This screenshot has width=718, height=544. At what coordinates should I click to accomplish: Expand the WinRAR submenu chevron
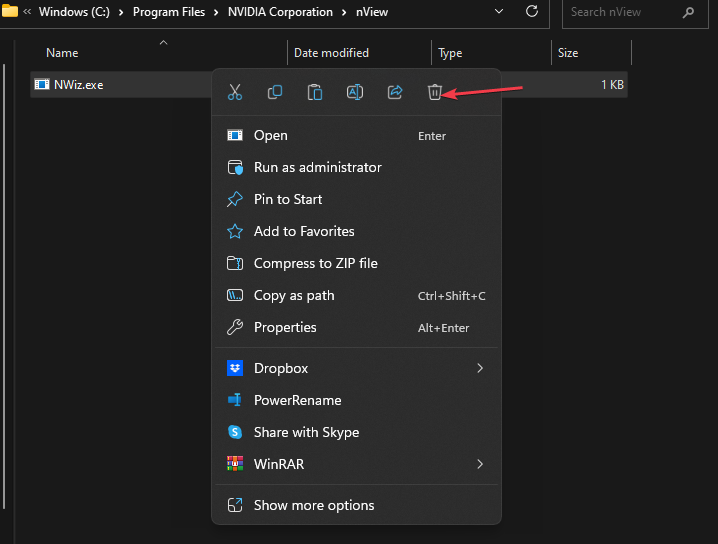coord(480,464)
